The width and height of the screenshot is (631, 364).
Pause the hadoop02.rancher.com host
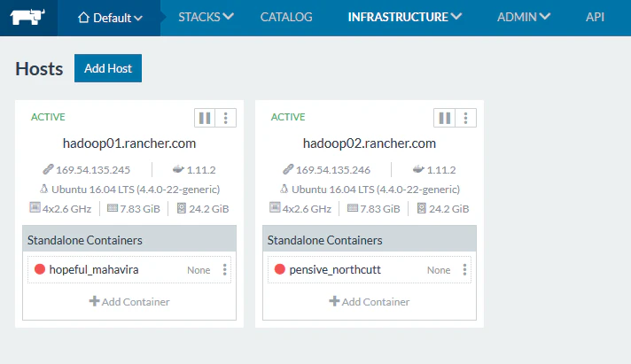445,118
